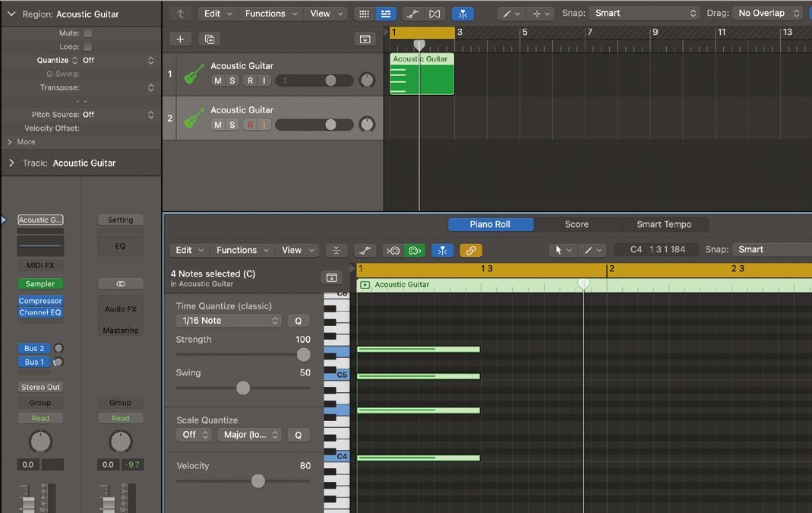Click the Velocity slider handle
Image resolution: width=812 pixels, height=513 pixels.
(258, 480)
